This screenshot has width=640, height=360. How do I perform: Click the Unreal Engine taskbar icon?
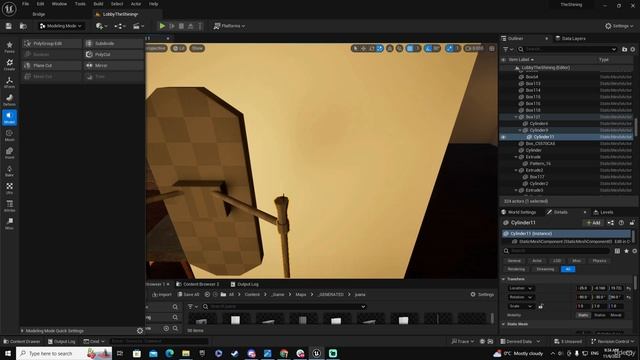click(316, 353)
